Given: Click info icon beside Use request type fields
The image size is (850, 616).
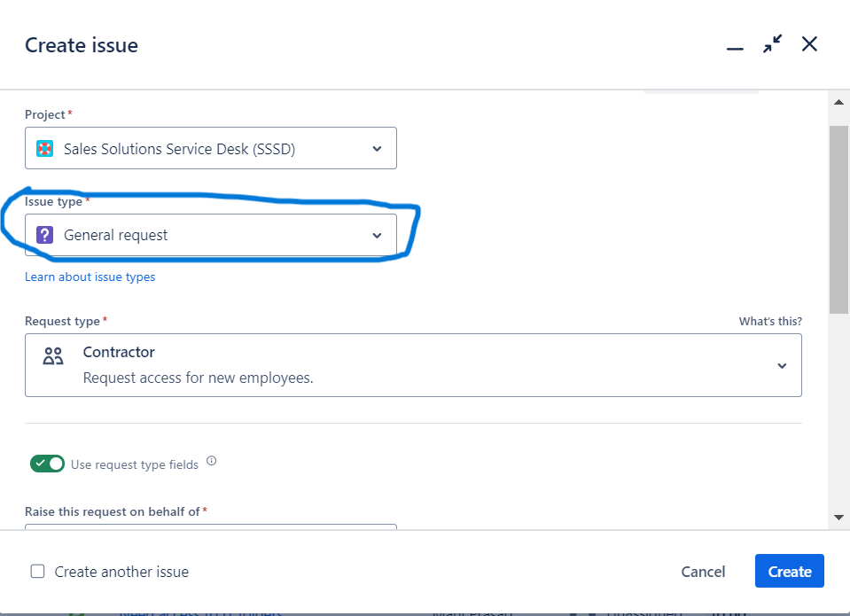Looking at the screenshot, I should tap(211, 462).
